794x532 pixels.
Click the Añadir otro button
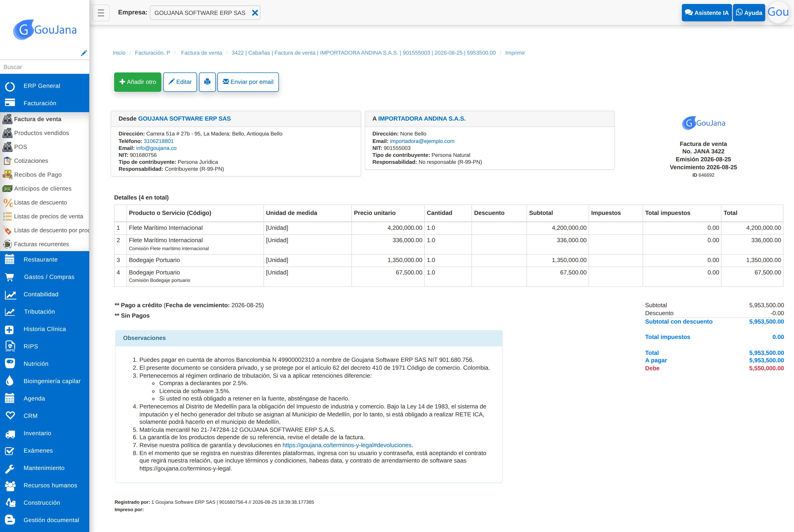[x=138, y=82]
